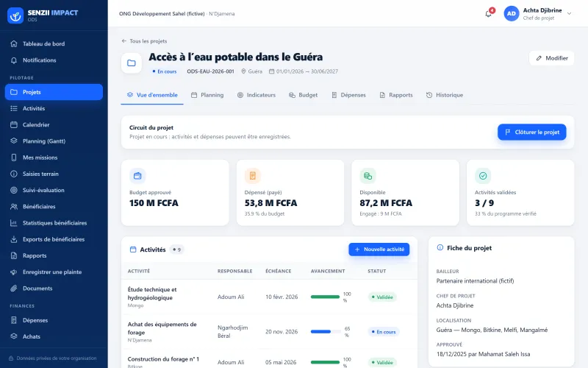Click the Senzii Impact logo icon

[15, 15]
